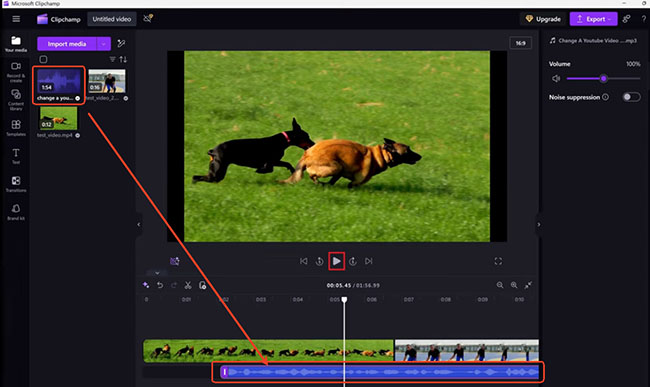Select the dogs video clip on timeline
650x387 pixels.
pyautogui.click(x=268, y=351)
